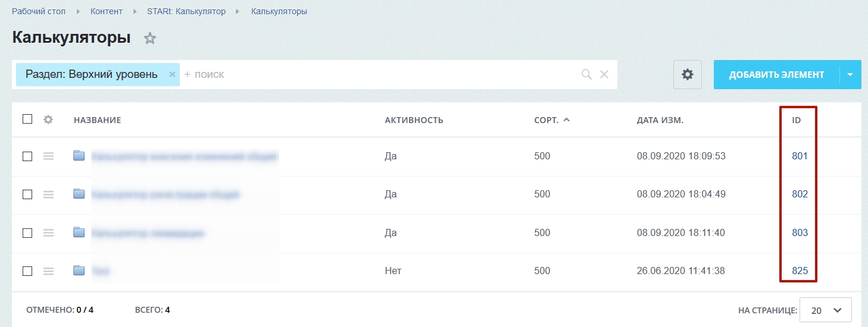Image resolution: width=868 pixels, height=327 pixels.
Task: Open list settings gear button
Action: point(688,74)
